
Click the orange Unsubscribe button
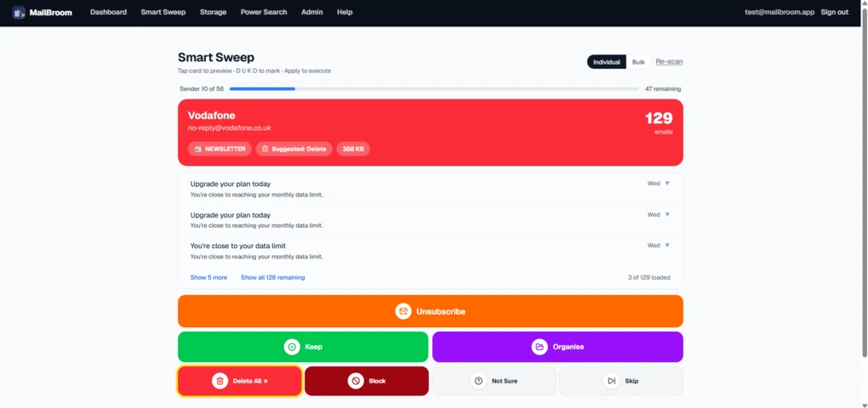(x=430, y=311)
